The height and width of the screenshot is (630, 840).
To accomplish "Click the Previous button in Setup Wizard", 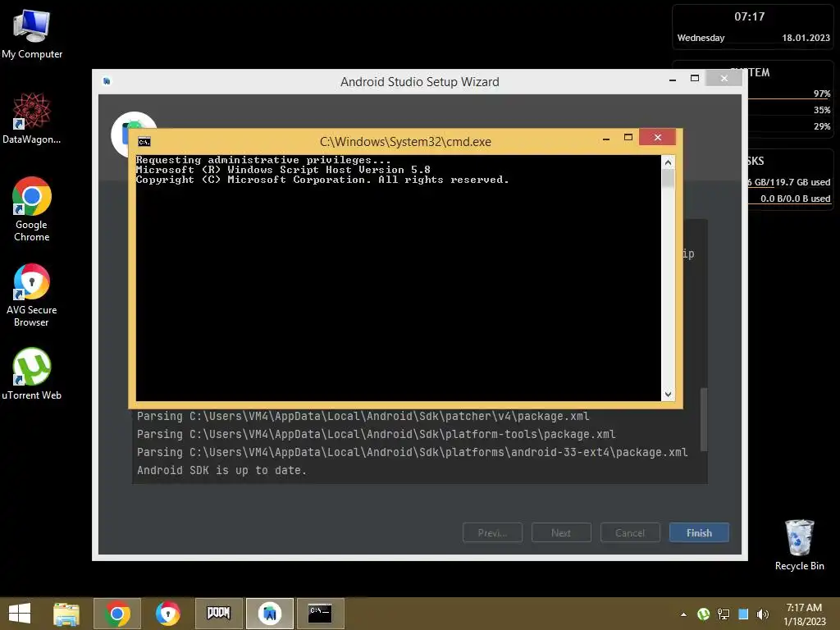I will point(492,533).
